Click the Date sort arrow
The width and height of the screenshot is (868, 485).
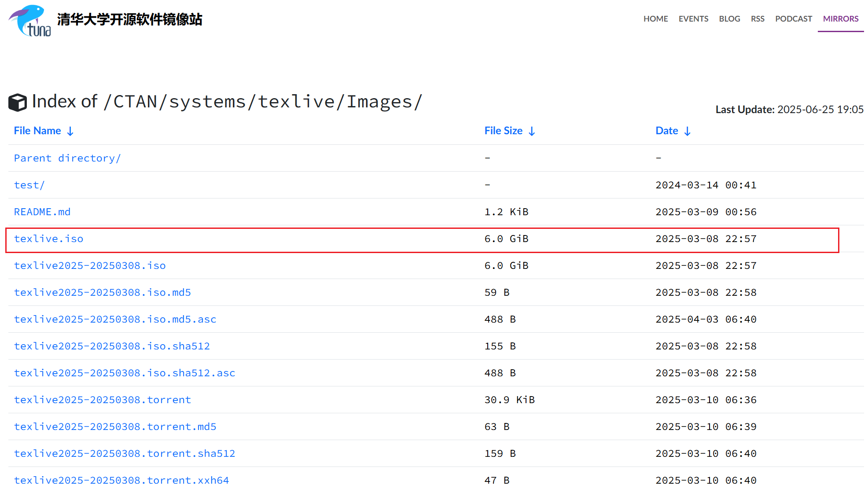687,131
